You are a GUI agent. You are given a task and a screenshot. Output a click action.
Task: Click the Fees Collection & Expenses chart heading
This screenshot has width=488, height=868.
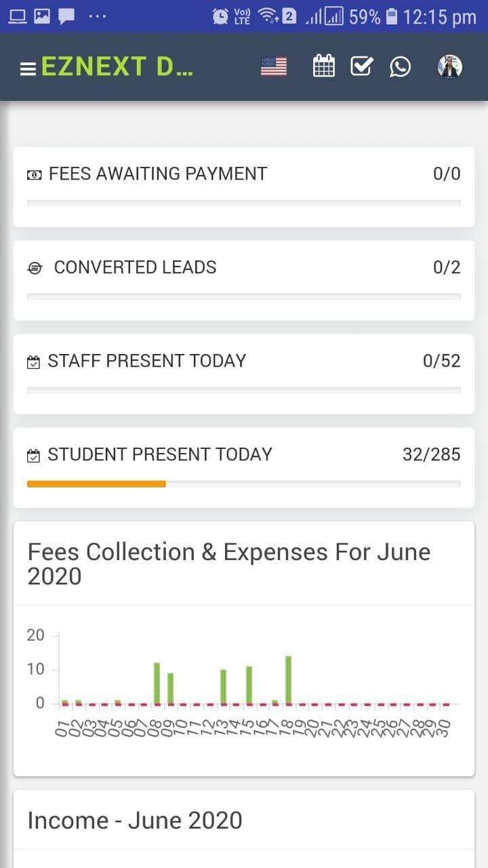point(229,564)
